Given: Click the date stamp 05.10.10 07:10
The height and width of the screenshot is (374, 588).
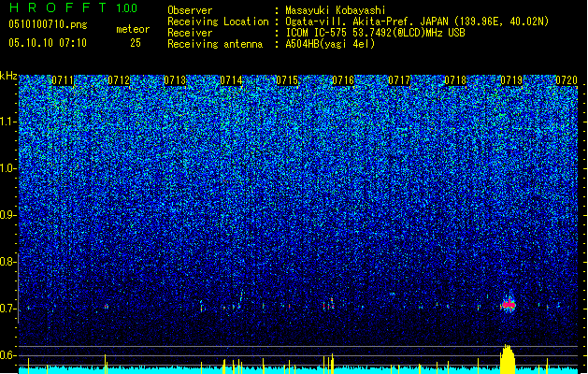Looking at the screenshot, I should point(48,43).
